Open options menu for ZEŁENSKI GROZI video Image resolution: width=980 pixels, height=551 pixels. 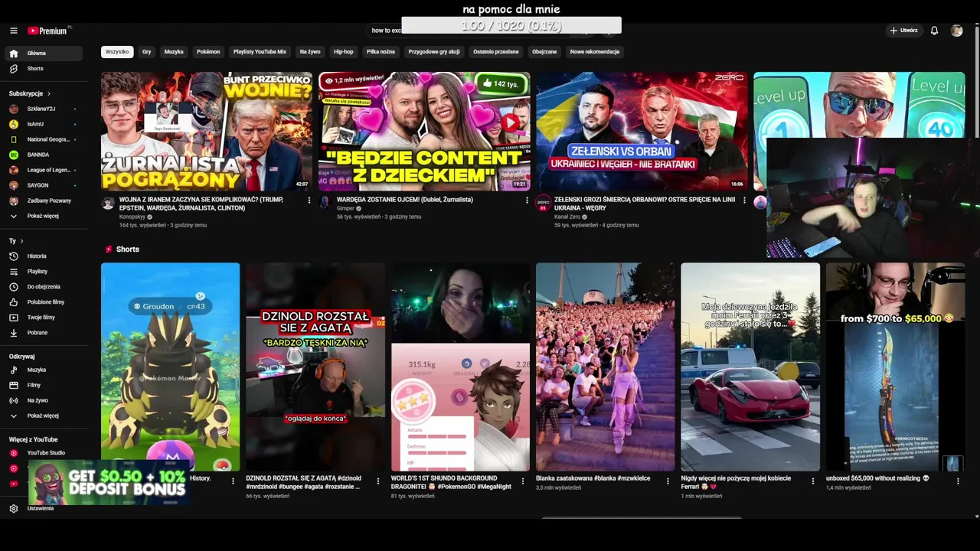click(744, 201)
